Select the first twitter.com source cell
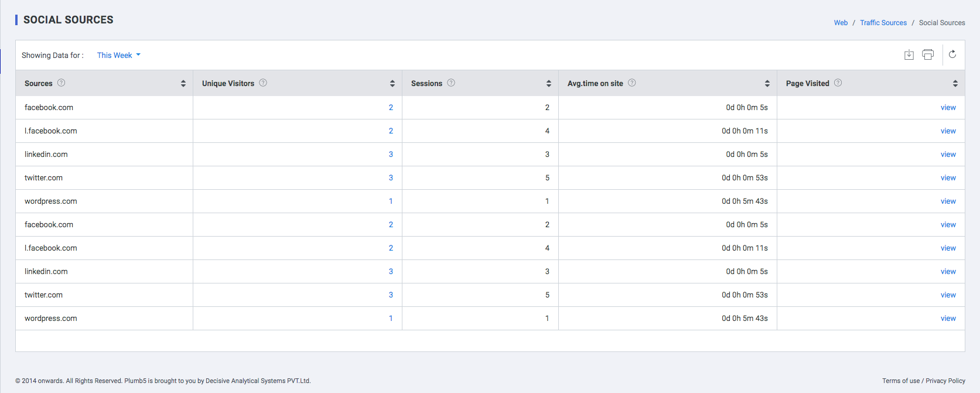The height and width of the screenshot is (393, 980). click(104, 177)
